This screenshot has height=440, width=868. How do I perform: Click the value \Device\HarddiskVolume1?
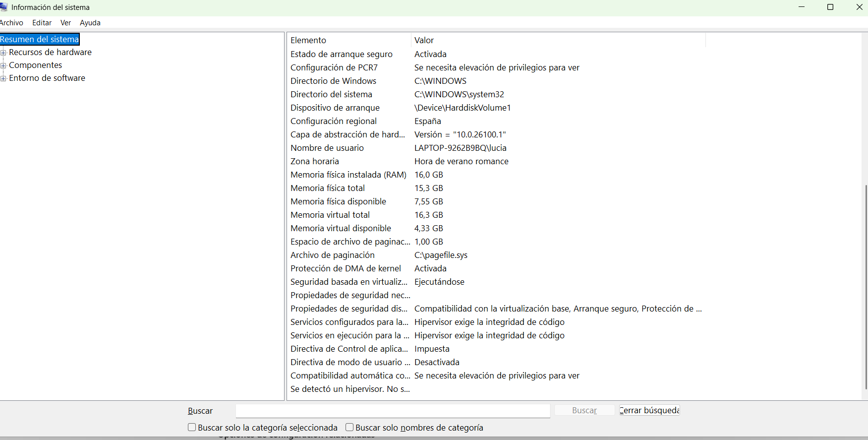pos(463,108)
